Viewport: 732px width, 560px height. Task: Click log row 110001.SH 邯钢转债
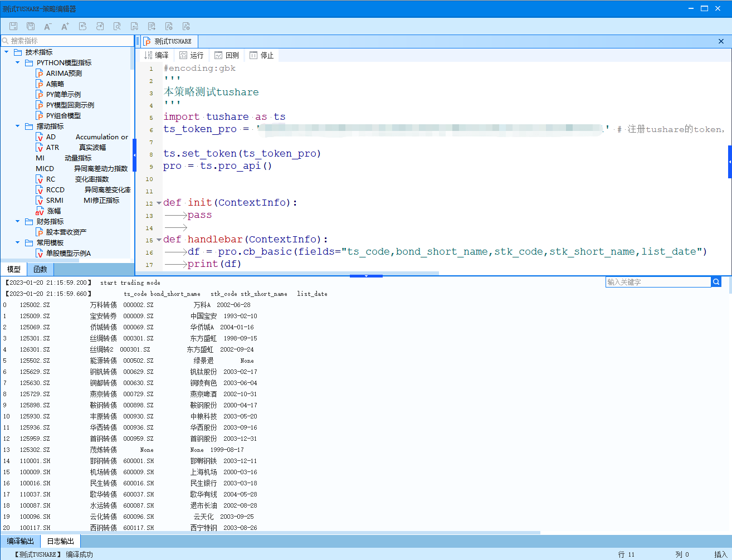[130, 461]
